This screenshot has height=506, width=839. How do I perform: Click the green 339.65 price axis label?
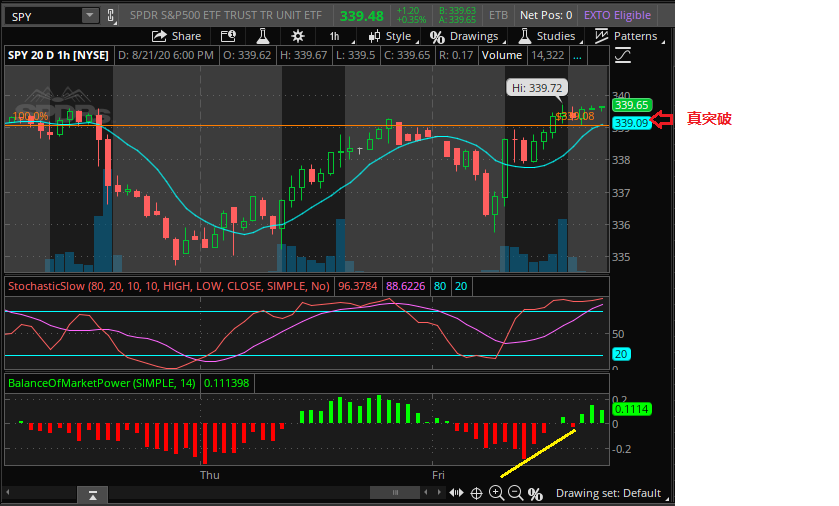click(631, 105)
